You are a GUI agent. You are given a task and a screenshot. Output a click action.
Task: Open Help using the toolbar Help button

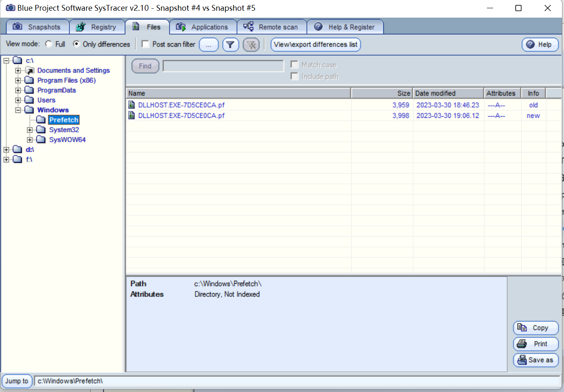(x=540, y=45)
